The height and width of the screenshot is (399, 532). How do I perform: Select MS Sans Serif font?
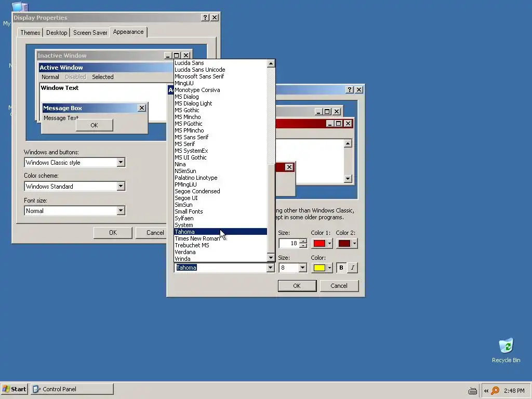(220, 137)
